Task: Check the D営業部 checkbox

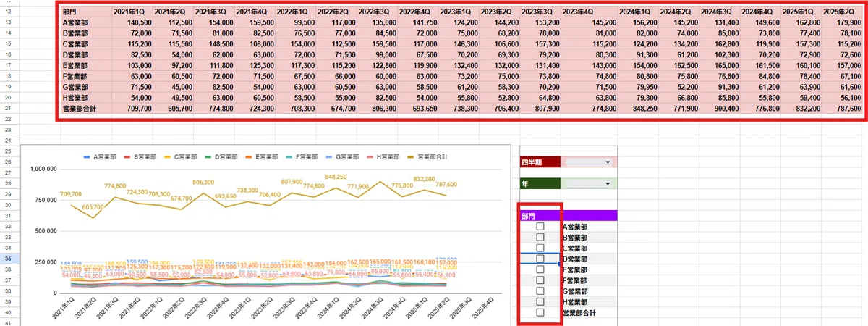Action: pos(540,259)
